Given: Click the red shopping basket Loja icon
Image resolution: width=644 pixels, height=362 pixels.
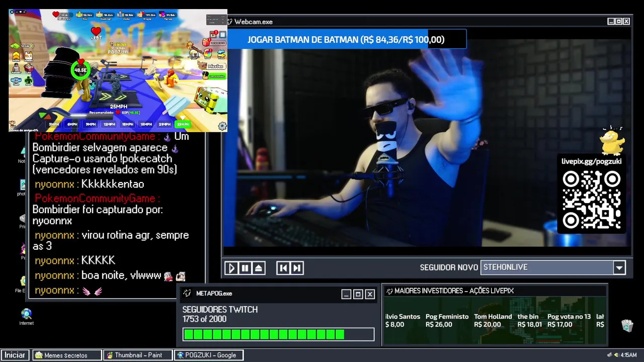Looking at the screenshot, I should pyautogui.click(x=29, y=68).
